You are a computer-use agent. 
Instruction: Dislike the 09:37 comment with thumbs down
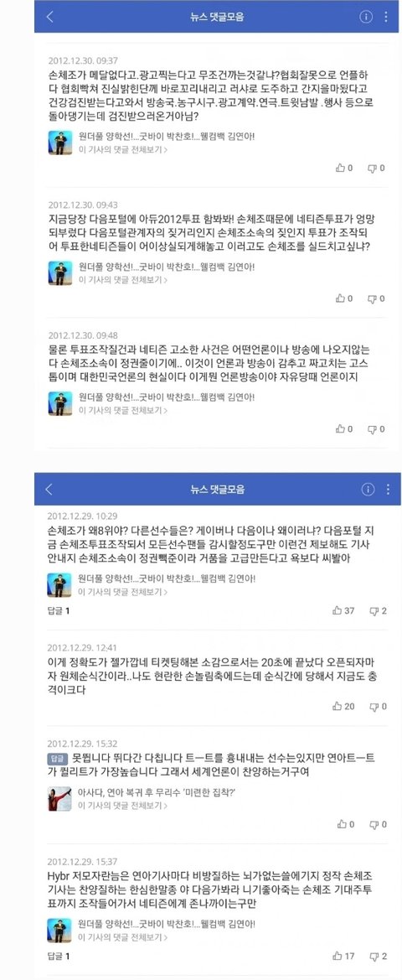(x=376, y=168)
